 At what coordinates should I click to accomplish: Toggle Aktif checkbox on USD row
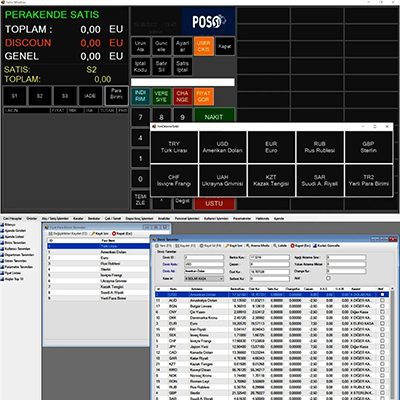(382, 294)
